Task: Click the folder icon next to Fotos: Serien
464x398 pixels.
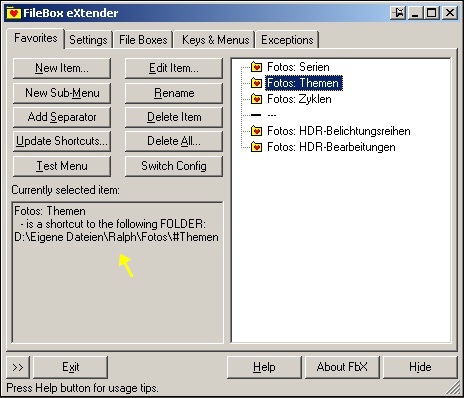Action: (x=256, y=67)
